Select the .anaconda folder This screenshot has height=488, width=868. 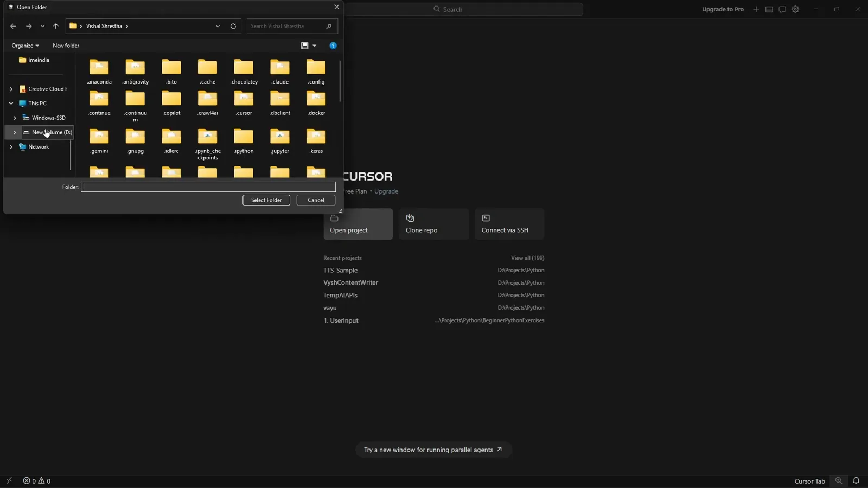99,72
